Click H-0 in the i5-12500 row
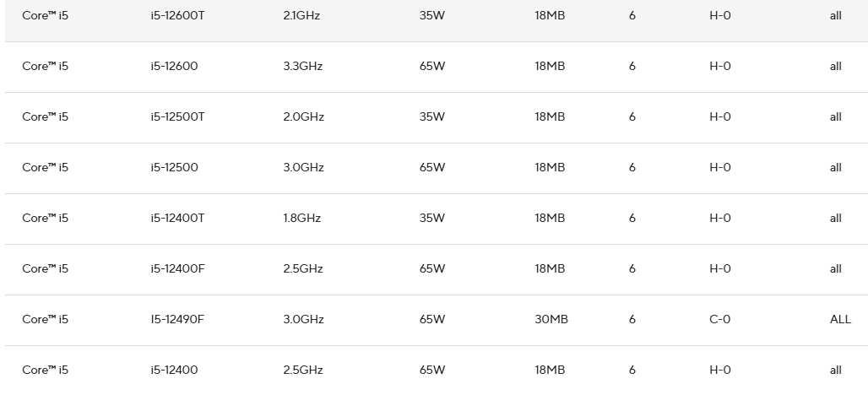This screenshot has height=395, width=868. click(x=720, y=168)
